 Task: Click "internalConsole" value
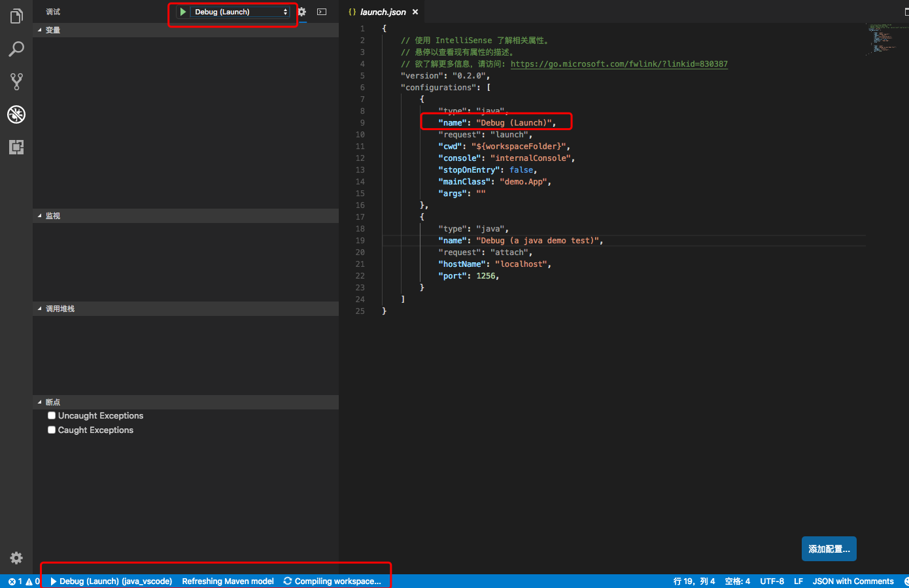530,158
